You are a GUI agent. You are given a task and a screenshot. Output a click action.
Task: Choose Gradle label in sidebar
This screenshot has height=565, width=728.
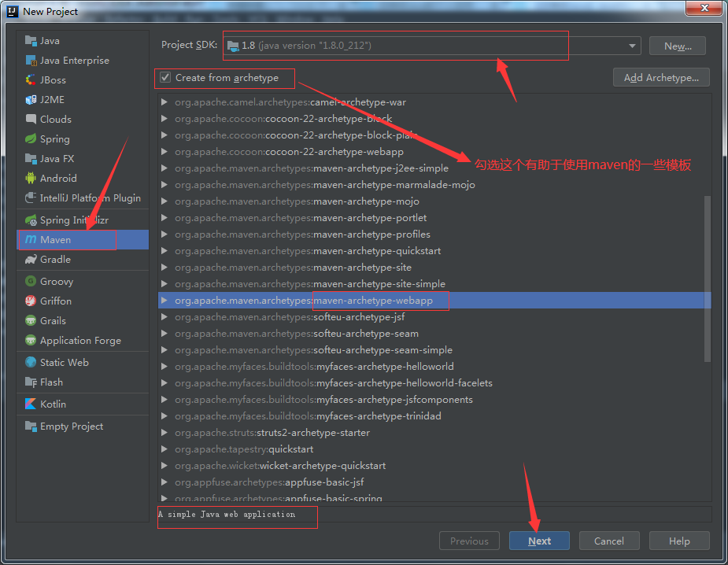[x=55, y=260]
